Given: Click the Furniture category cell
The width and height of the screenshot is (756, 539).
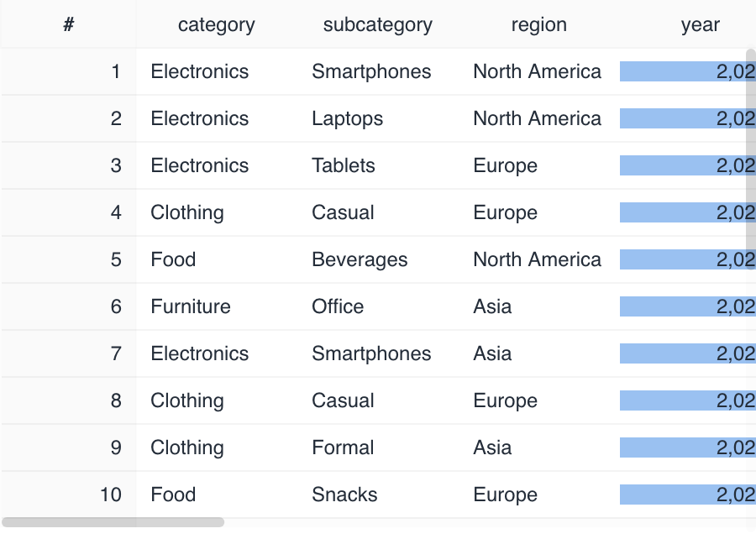Looking at the screenshot, I should [191, 307].
